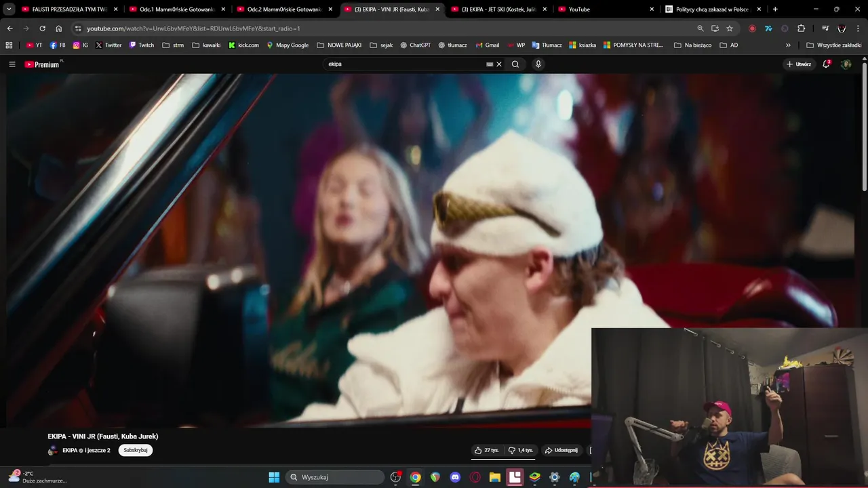Viewport: 868px width, 488px height.
Task: Click the red record extension icon
Action: [752, 28]
